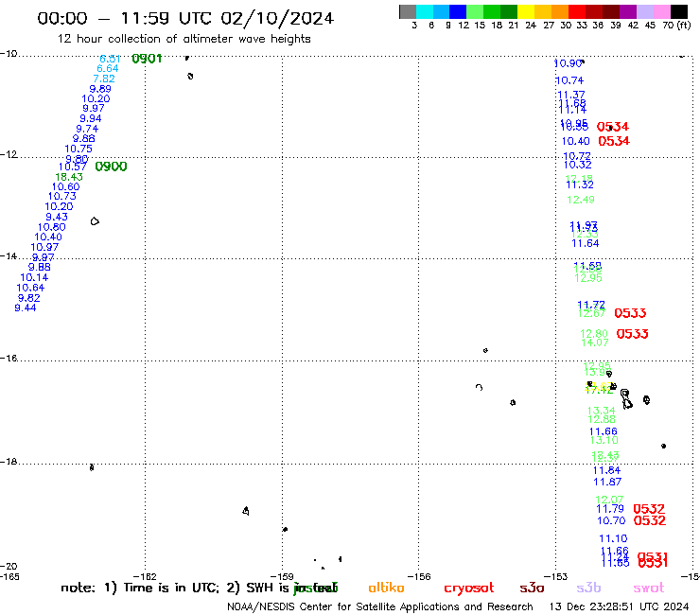Image resolution: width=700 pixels, height=615 pixels.
Task: Click the lavender legend color swatch
Action: pos(644,11)
